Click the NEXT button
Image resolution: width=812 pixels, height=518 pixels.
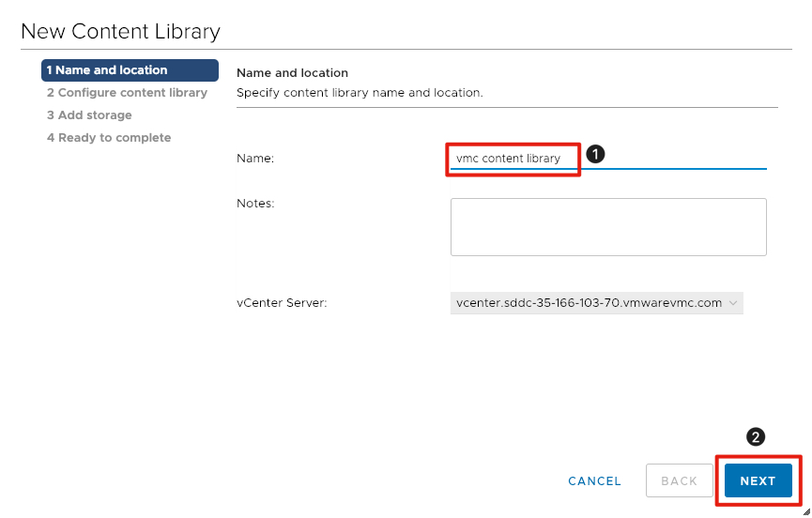coord(758,480)
